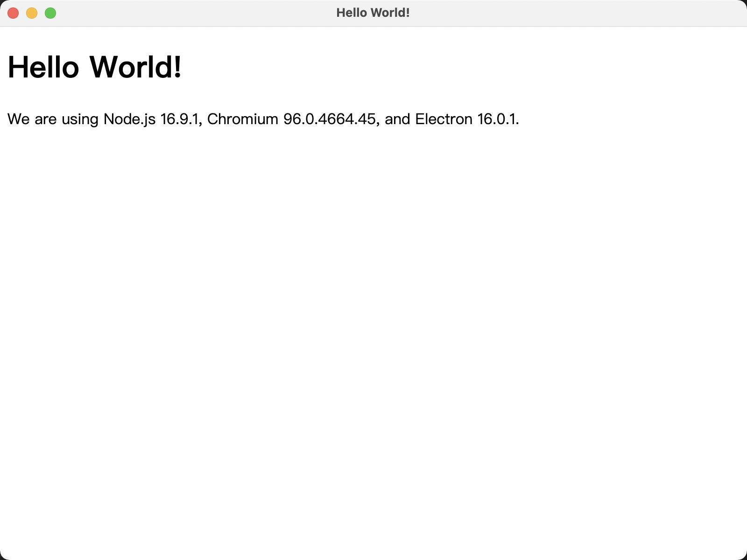Click the large 'Hello World!' heading

coord(95,67)
